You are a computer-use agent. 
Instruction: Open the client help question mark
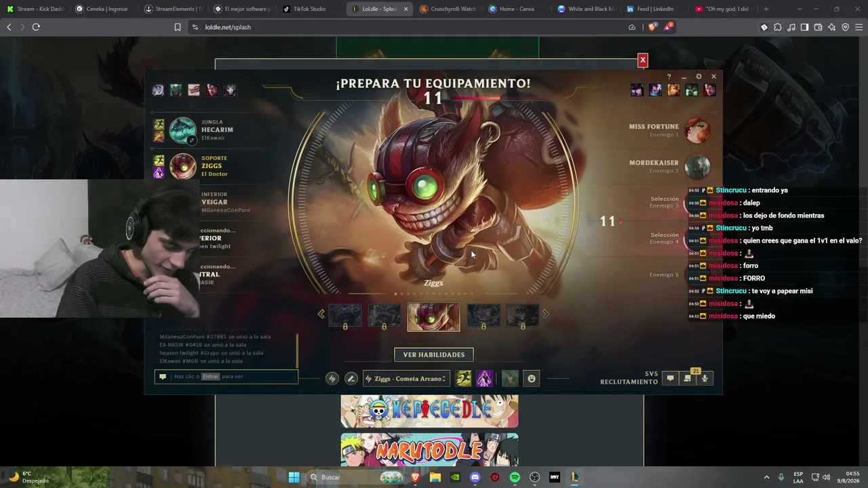click(669, 77)
